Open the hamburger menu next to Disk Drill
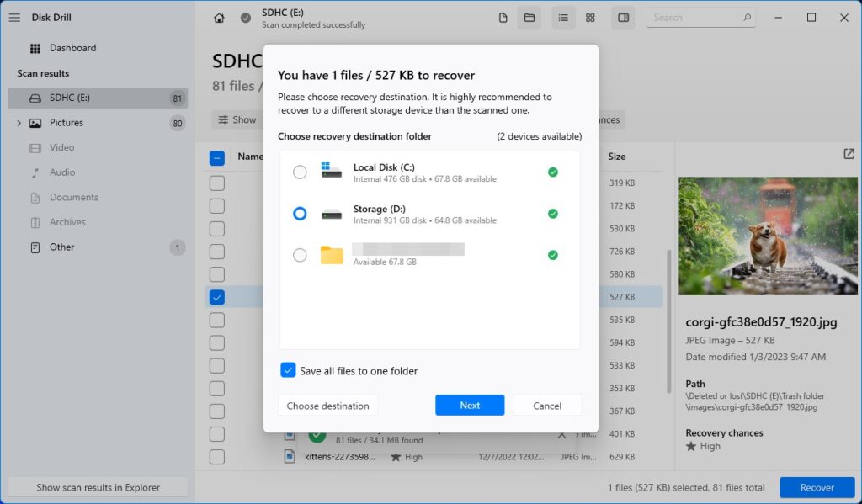 coord(14,17)
